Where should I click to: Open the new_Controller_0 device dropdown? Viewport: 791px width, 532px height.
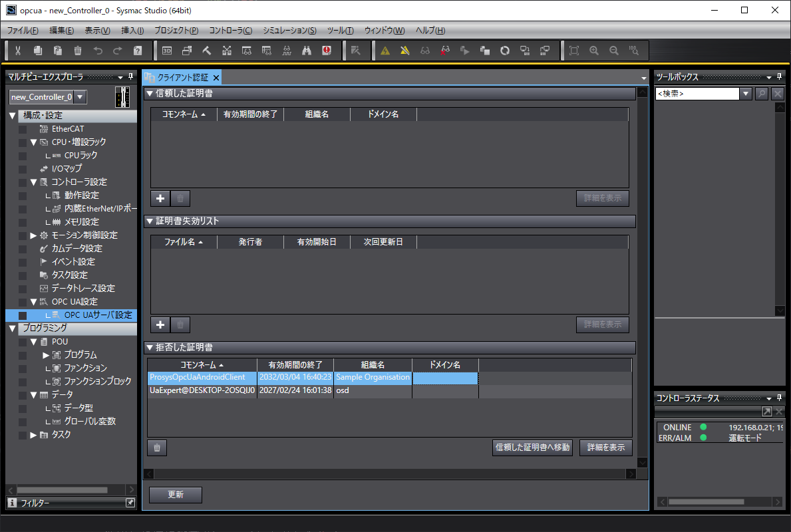80,97
